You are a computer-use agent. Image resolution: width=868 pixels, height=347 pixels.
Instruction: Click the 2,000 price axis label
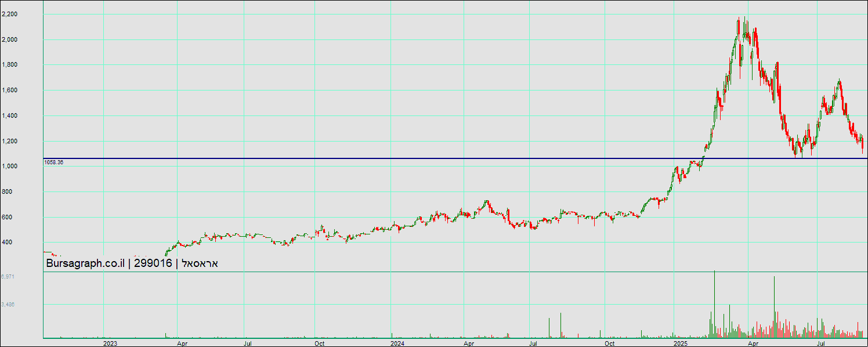9,39
